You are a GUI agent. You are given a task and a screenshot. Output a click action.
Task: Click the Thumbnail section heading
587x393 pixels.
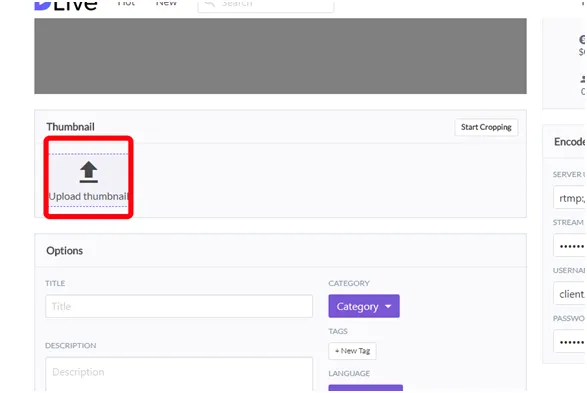[70, 127]
